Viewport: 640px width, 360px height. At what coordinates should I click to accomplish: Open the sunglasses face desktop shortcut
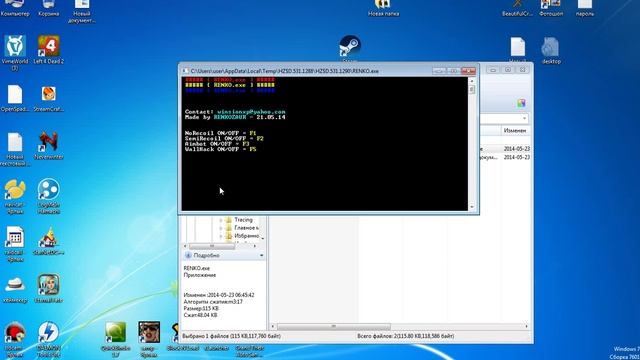[x=149, y=339]
